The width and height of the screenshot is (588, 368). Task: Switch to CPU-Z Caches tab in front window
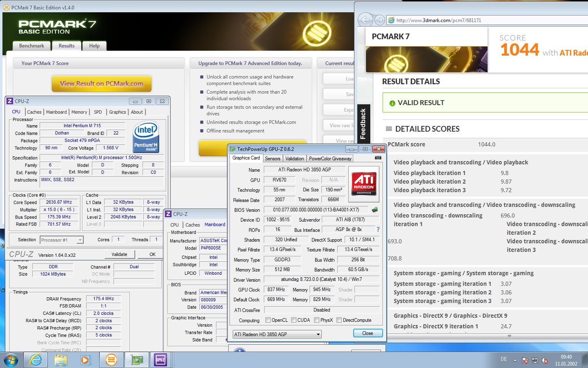pos(34,112)
